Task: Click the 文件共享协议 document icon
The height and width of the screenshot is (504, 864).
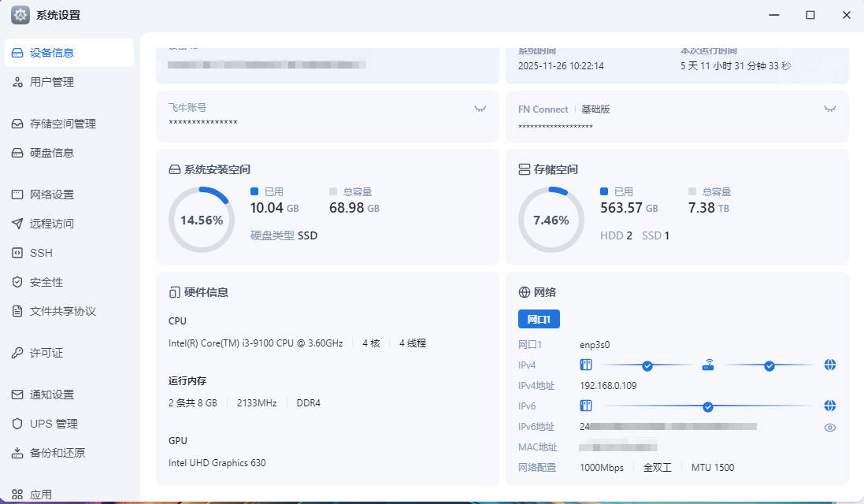Action: 17,311
